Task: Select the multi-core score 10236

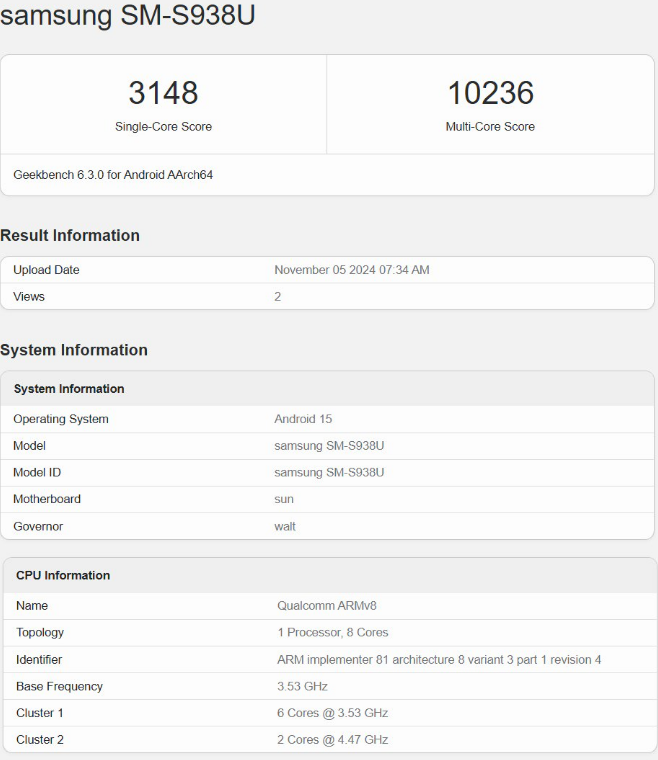Action: coord(490,93)
